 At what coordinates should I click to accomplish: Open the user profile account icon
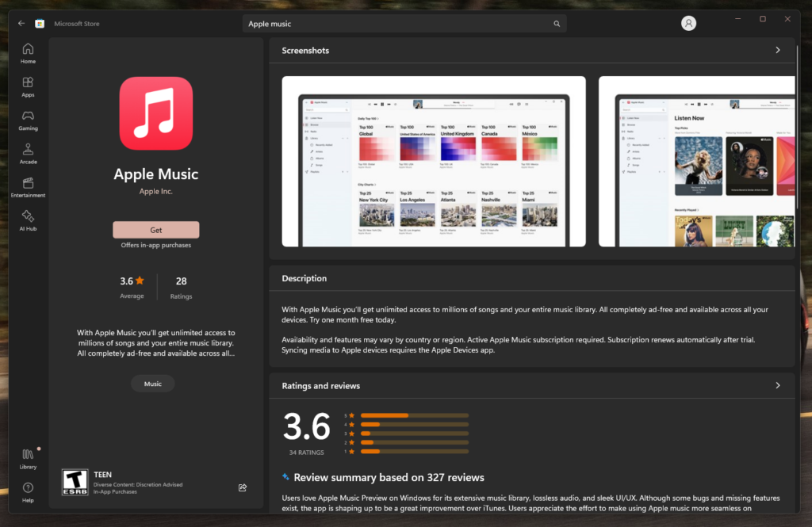point(688,24)
